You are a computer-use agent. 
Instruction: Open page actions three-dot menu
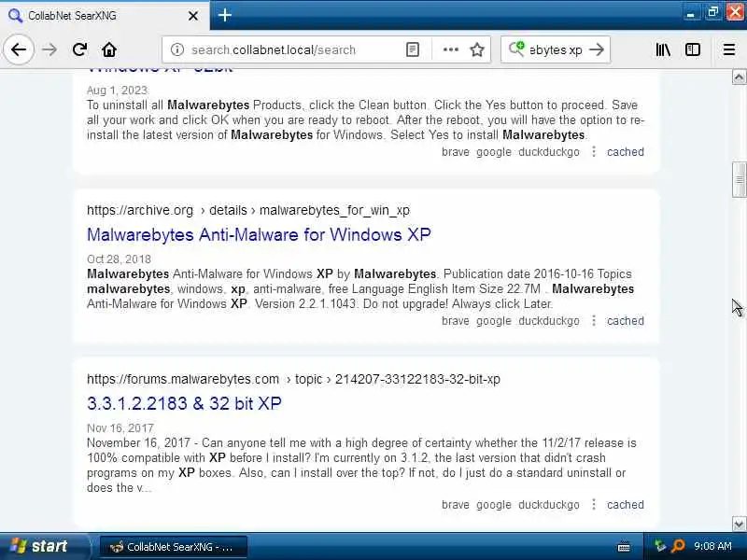click(x=451, y=49)
